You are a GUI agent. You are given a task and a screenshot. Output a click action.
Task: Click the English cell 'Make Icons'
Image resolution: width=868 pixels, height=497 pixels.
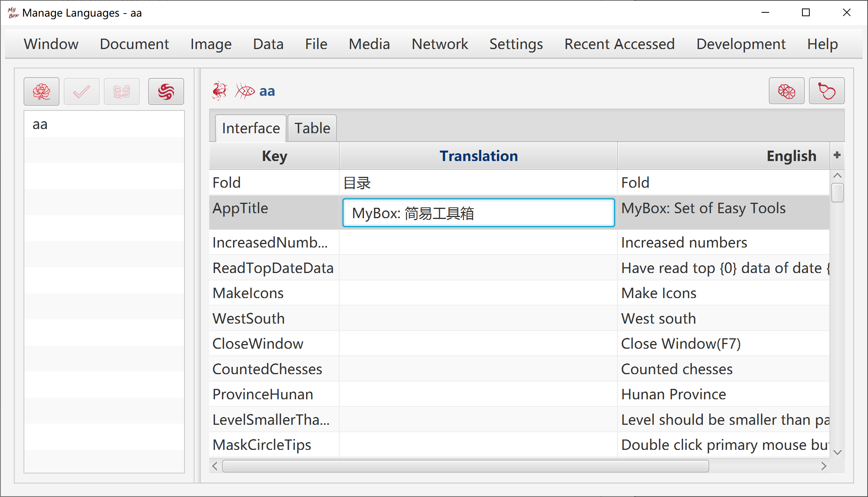click(724, 293)
